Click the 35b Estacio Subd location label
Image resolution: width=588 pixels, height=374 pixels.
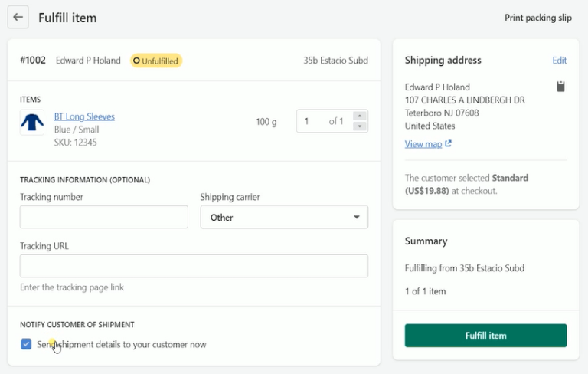335,61
